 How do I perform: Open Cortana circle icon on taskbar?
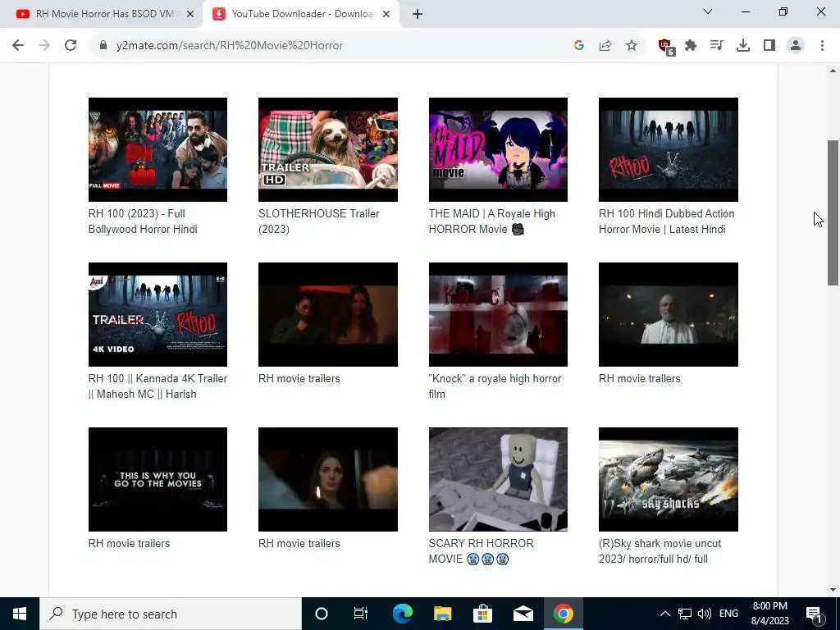tap(322, 614)
